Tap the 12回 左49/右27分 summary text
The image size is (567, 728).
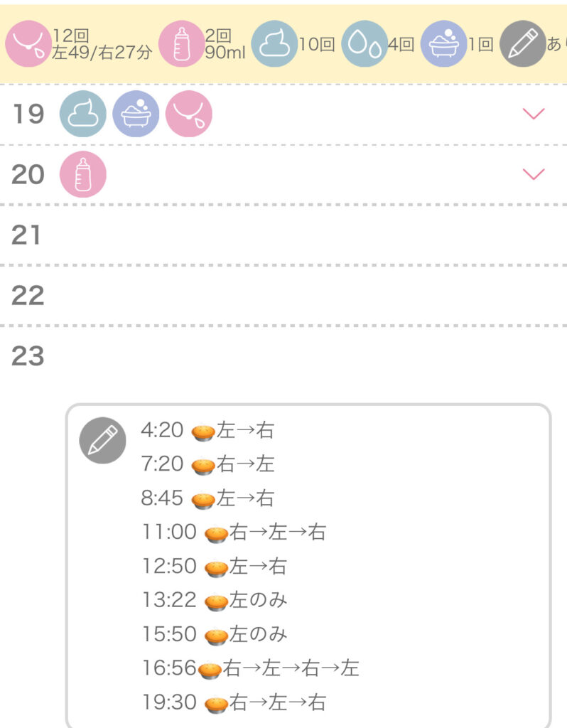pos(102,44)
